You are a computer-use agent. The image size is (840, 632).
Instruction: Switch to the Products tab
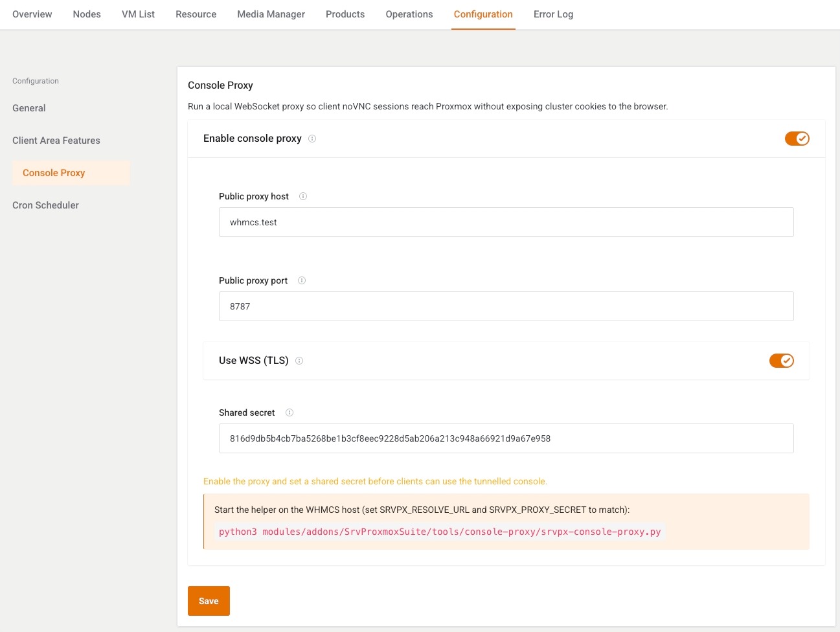tap(345, 14)
